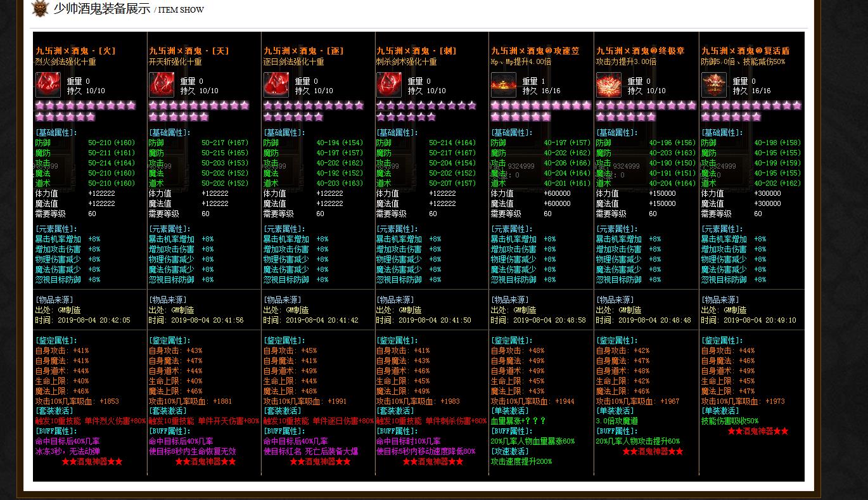Screen dimensions: 868x500
Task: Click the red gem icon of the [逐] item
Action: pos(276,86)
